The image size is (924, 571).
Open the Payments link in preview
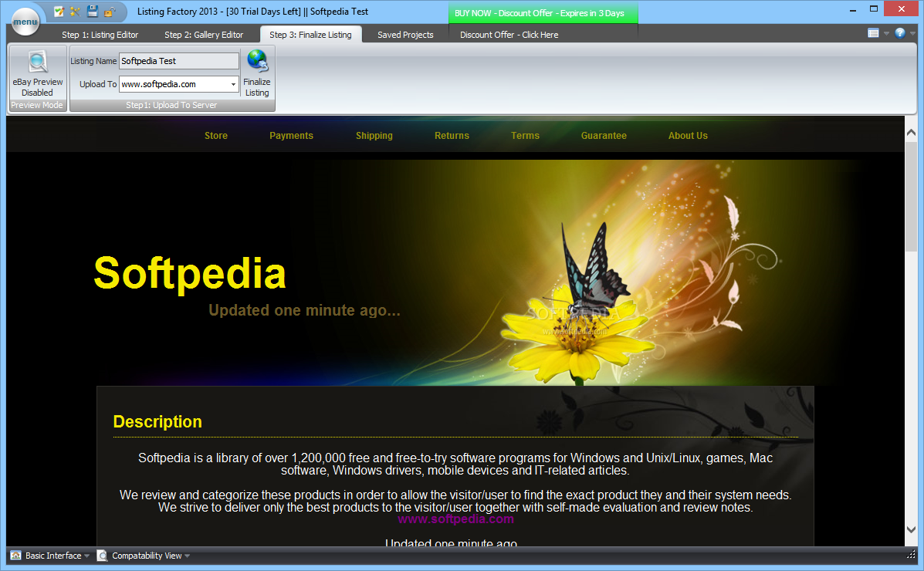coord(291,136)
